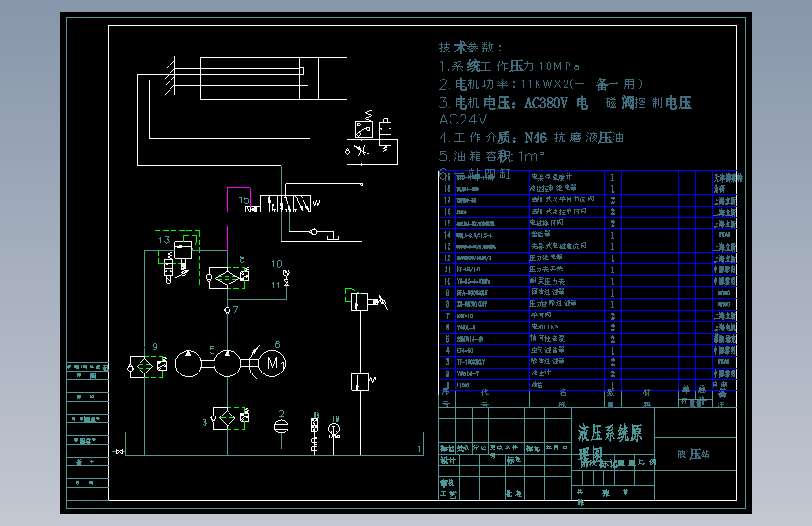Select the line 1.系统工作压力10MPa
Screen dimensions: 812x526
[x=509, y=66]
